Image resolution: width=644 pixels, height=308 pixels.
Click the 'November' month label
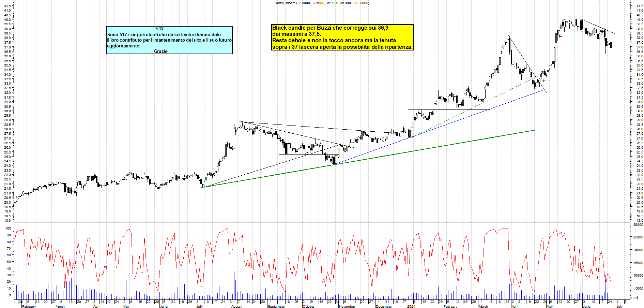347,306
